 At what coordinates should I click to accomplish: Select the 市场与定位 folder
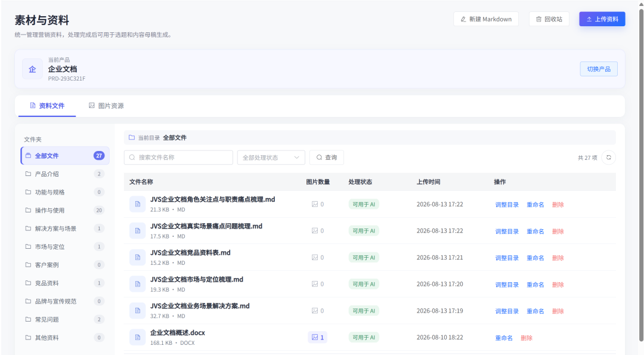point(66,246)
